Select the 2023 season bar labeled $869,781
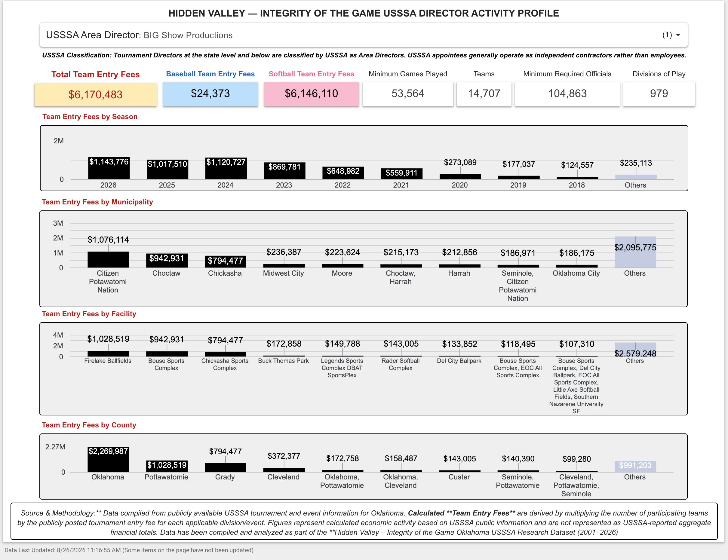Viewport: 728px width, 560px height. point(284,171)
